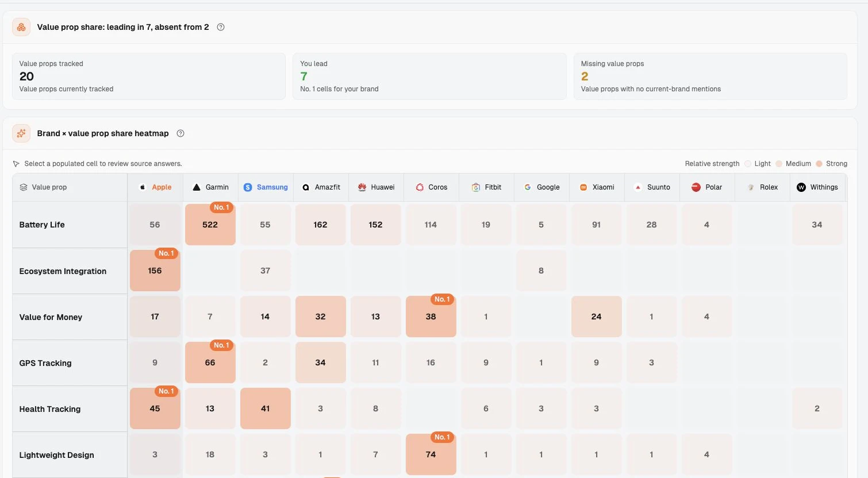Click the Strong strength legend swatch

(x=819, y=164)
